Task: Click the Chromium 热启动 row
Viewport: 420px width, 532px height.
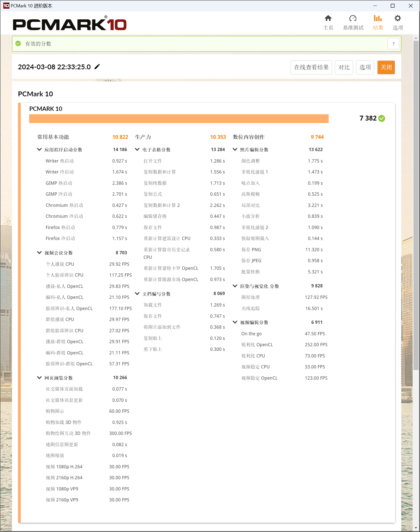Action: tap(86, 205)
